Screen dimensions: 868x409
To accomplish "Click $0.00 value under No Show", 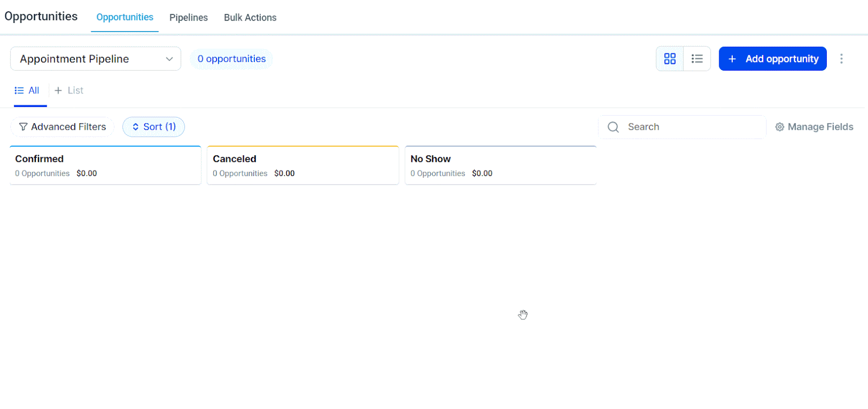I will 482,173.
